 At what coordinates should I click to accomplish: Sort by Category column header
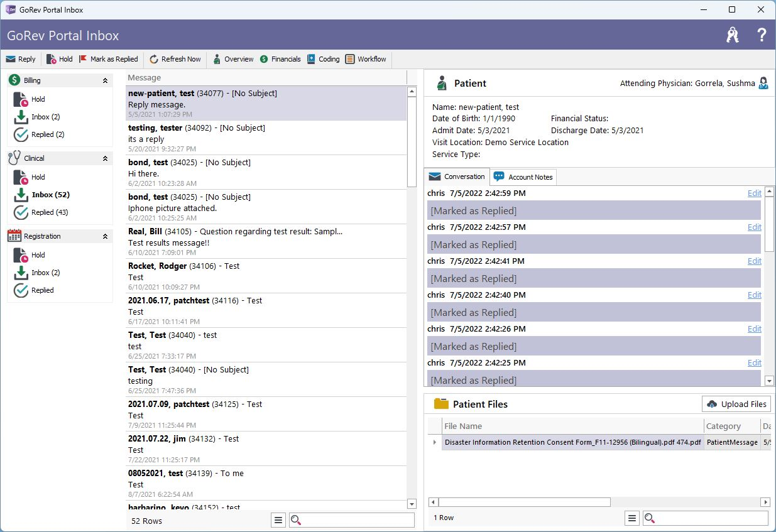pos(732,426)
